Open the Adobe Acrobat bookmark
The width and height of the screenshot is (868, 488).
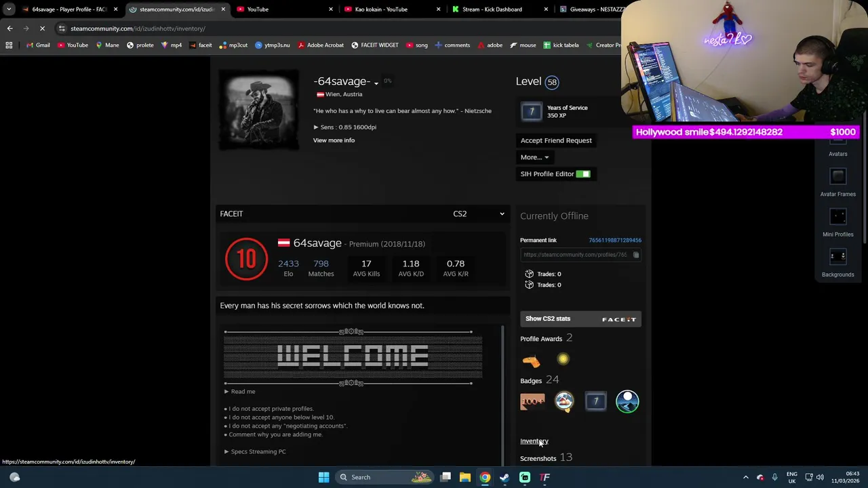tap(320, 45)
